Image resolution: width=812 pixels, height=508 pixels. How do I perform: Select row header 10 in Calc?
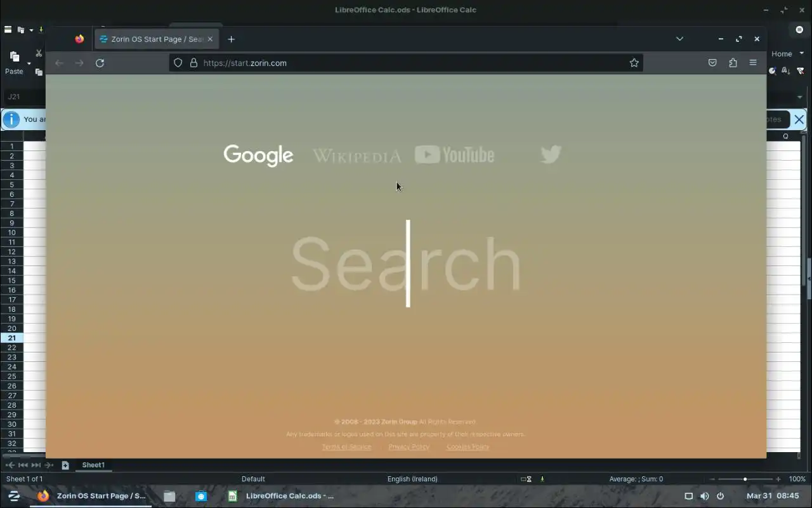(x=11, y=232)
